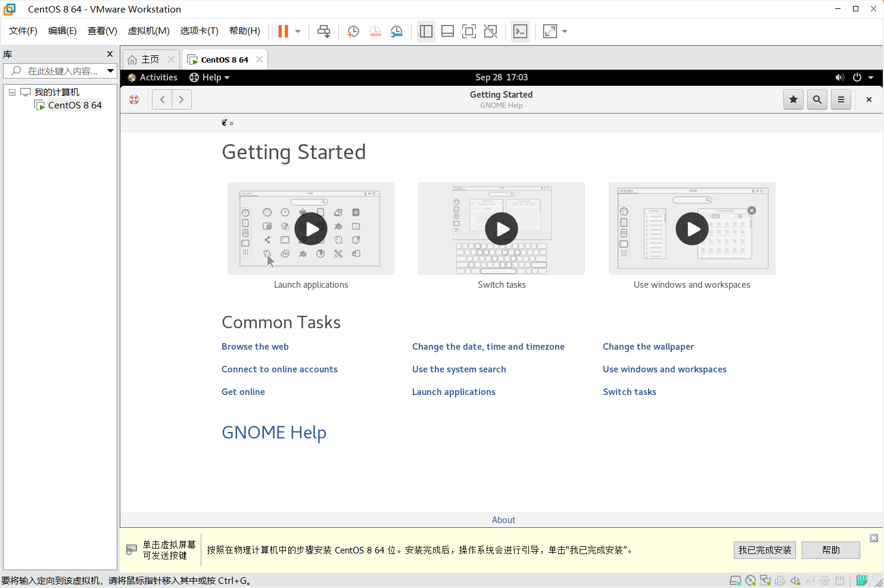Go forward in GNOME Help
Viewport: 884px width, 588px height.
pyautogui.click(x=182, y=99)
